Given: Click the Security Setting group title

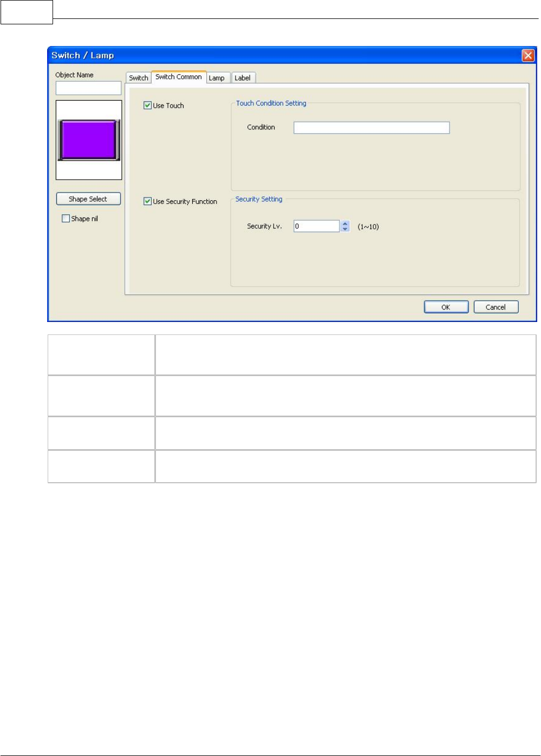Looking at the screenshot, I should pyautogui.click(x=259, y=199).
